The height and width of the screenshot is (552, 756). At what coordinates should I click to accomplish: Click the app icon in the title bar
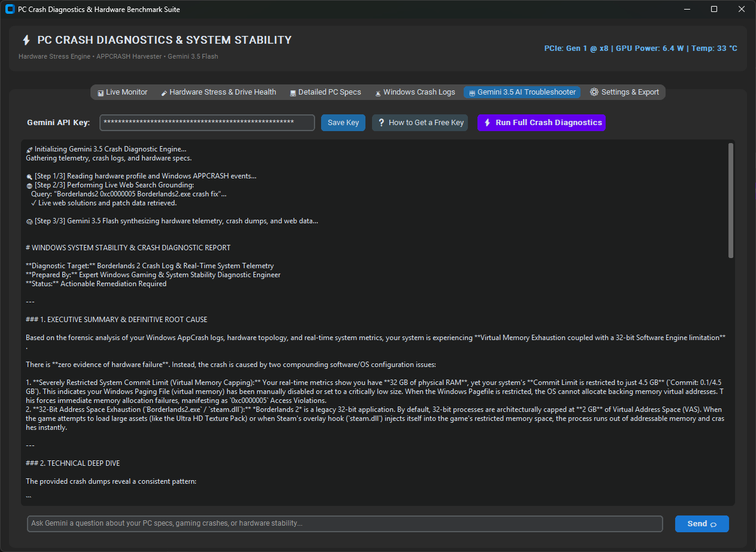(x=10, y=9)
